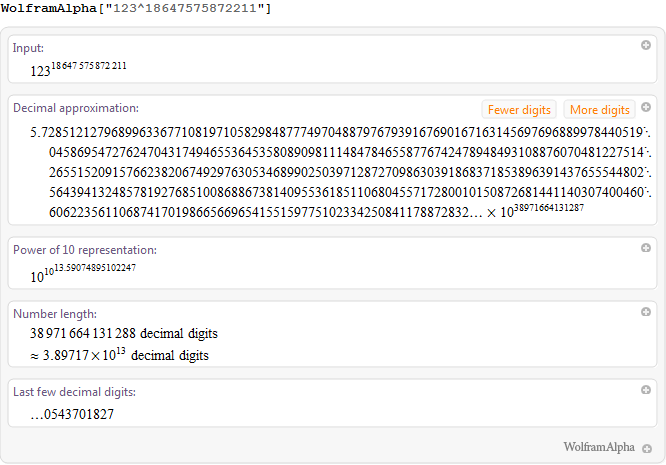The image size is (666, 465).
Task: Click the plus icon next to WolframAlpha footer
Action: (647, 448)
